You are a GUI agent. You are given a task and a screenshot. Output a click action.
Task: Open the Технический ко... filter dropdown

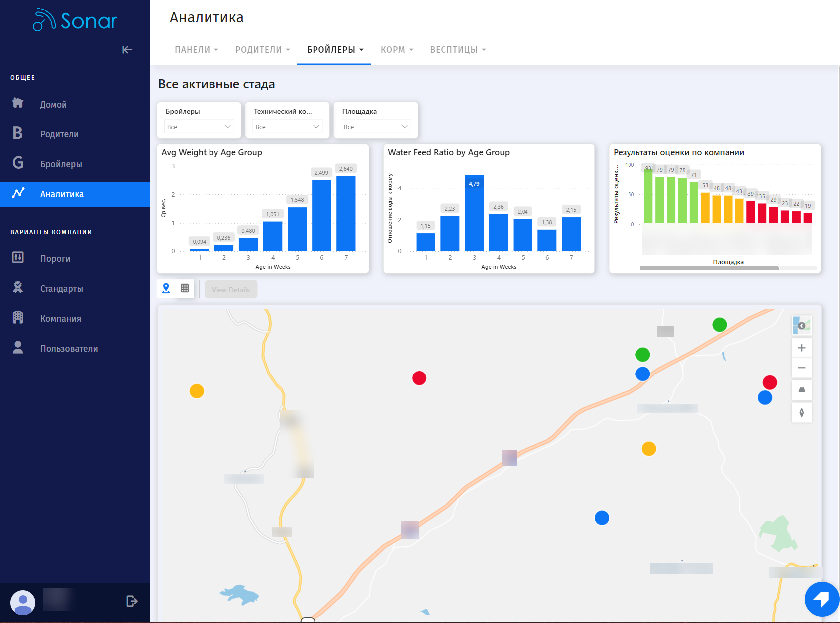click(x=288, y=126)
